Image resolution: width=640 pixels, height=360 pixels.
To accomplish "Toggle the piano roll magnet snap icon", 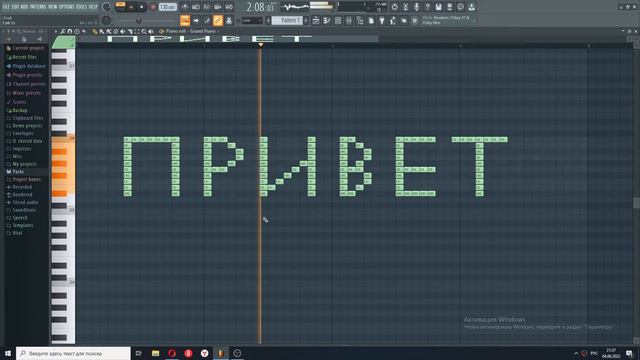I will pos(70,31).
